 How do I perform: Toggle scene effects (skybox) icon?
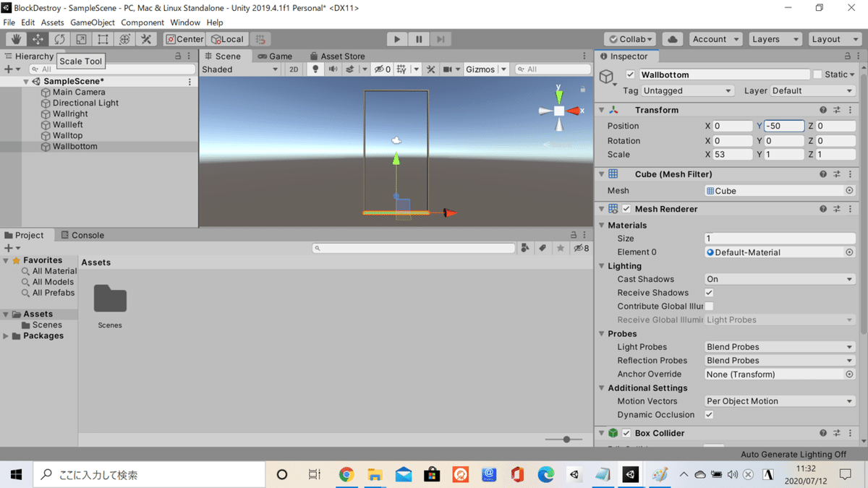pyautogui.click(x=349, y=69)
